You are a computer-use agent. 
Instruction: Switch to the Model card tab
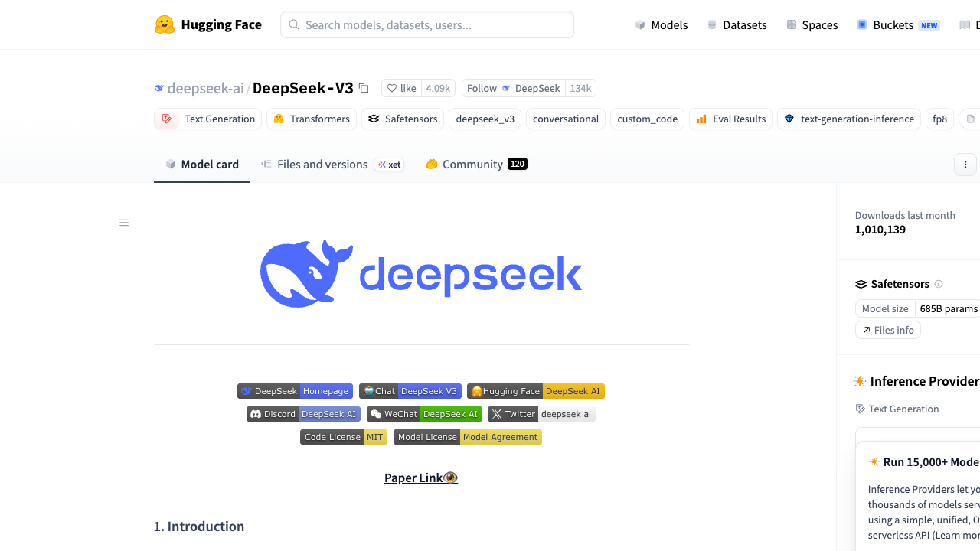(202, 164)
